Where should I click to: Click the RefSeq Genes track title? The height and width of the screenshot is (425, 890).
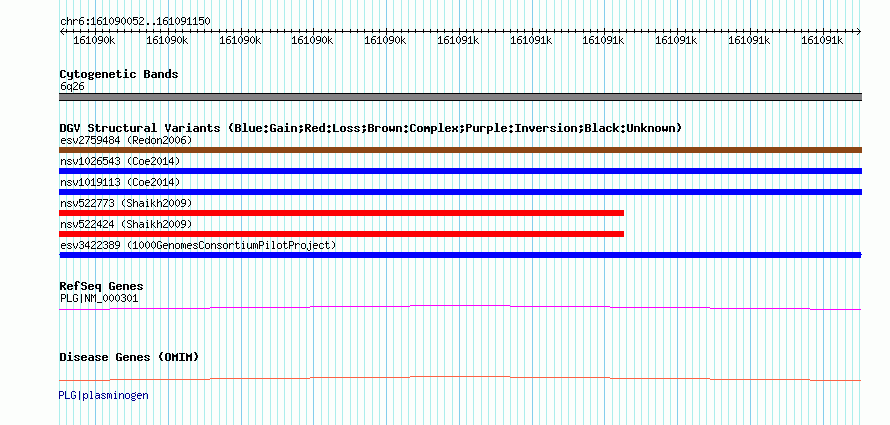pos(101,286)
